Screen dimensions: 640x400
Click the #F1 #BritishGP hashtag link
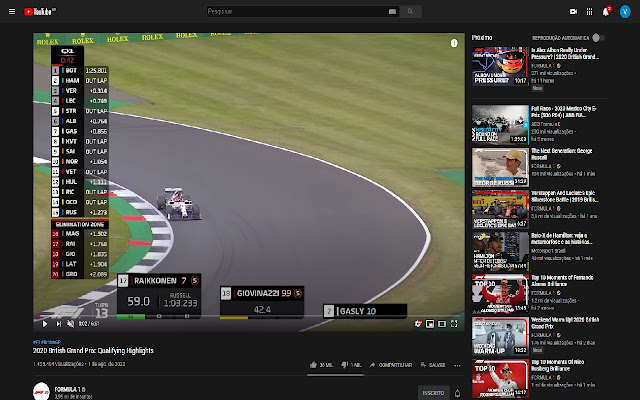[47, 342]
